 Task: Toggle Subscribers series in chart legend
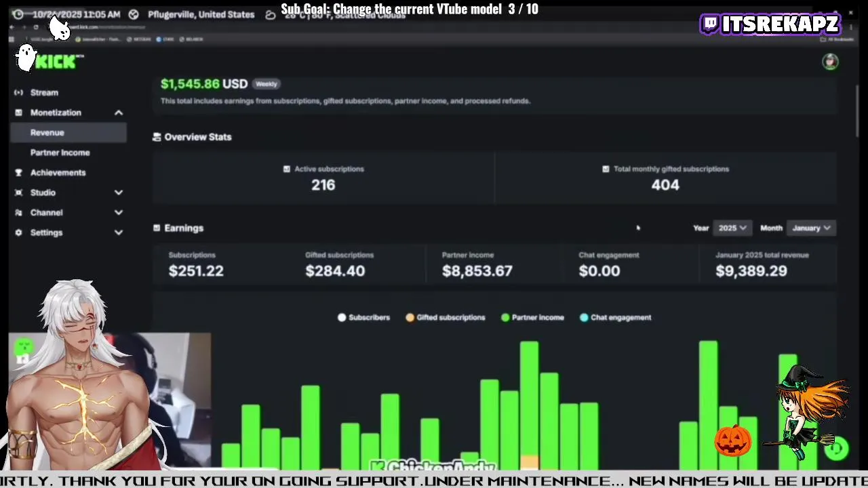tap(364, 317)
